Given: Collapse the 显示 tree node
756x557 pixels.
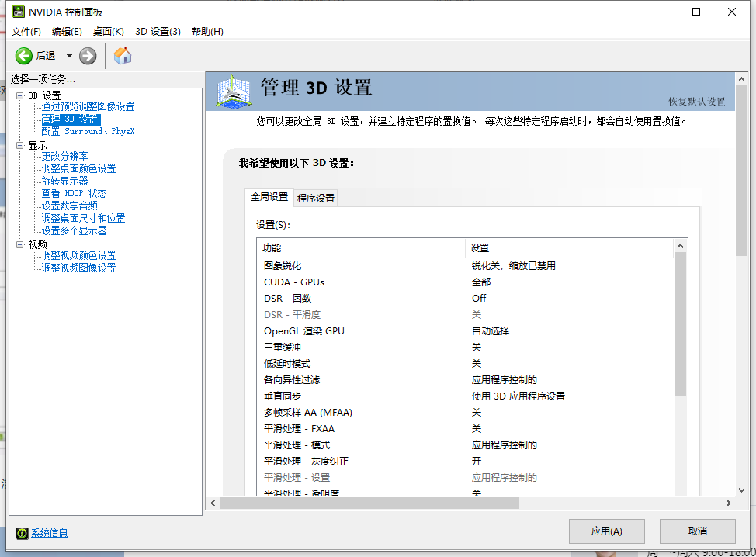Looking at the screenshot, I should [20, 145].
